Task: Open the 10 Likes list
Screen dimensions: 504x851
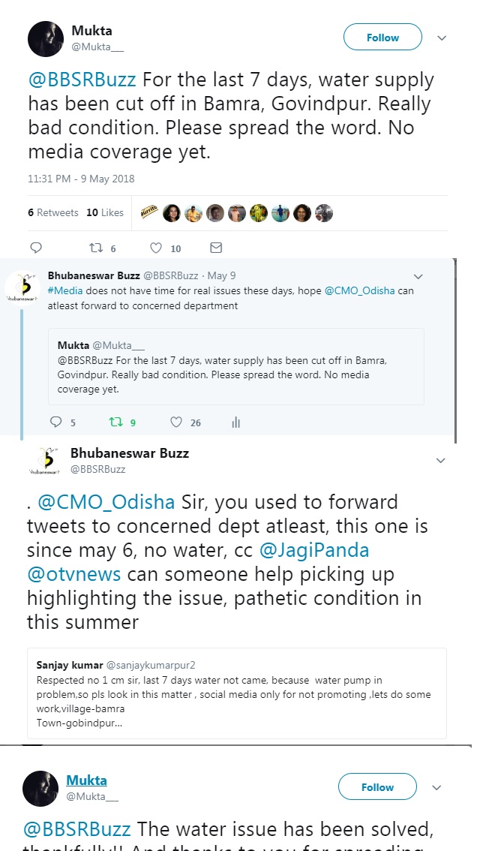Action: point(105,212)
